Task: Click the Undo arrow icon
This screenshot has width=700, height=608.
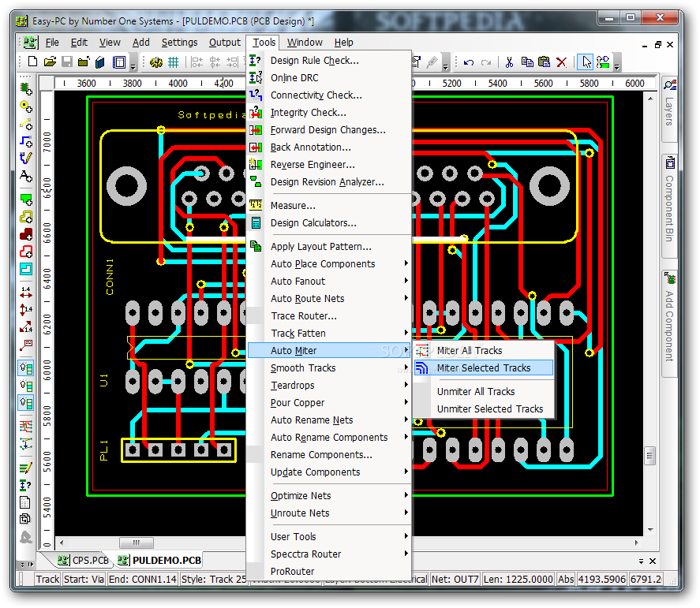Action: coord(468,62)
